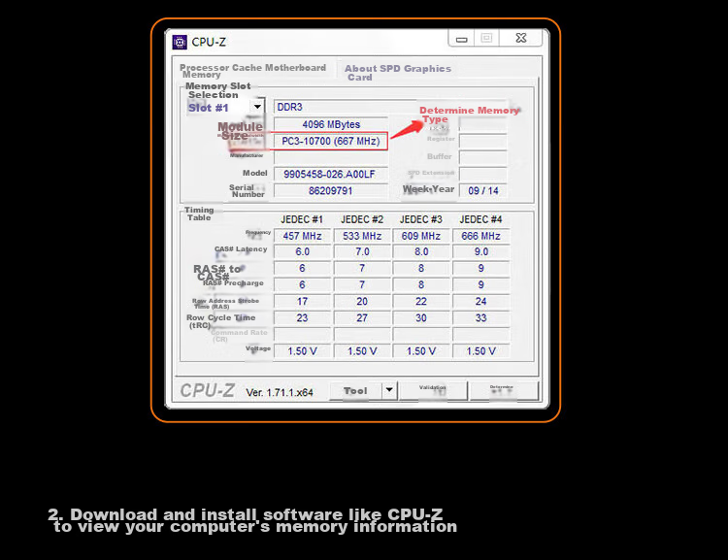Screen dimensions: 728x560
Task: Open the About tab
Action: (x=361, y=68)
